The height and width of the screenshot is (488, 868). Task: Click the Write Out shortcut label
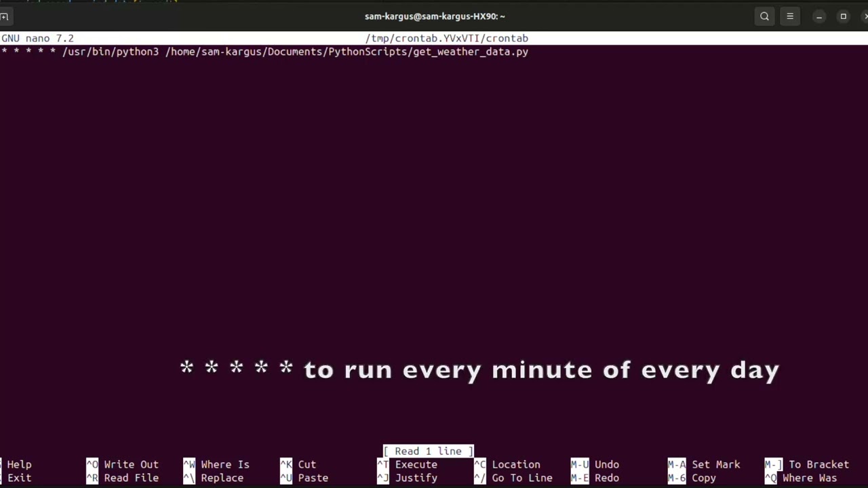(131, 464)
